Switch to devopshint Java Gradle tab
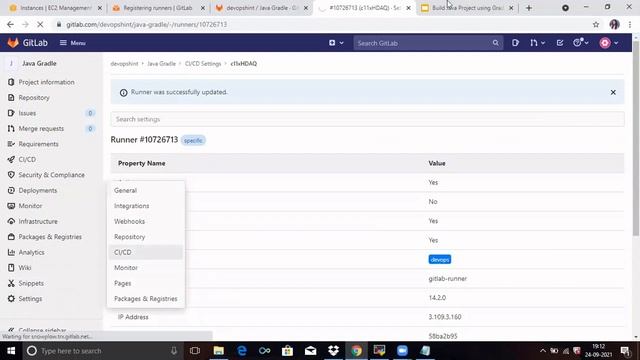Viewport: 640px width, 360px height. click(262, 8)
